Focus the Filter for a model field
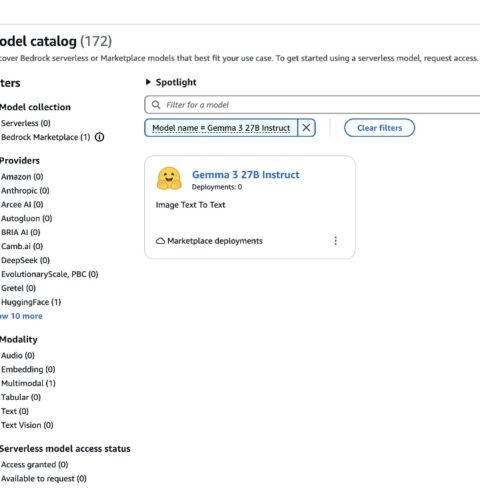Viewport: 480px width, 504px height. (312, 105)
